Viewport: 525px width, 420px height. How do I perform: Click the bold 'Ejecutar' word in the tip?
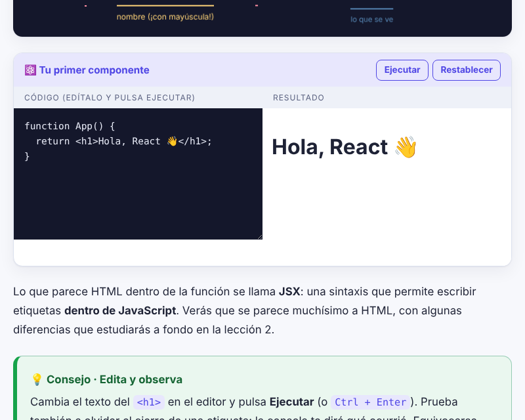[291, 402]
